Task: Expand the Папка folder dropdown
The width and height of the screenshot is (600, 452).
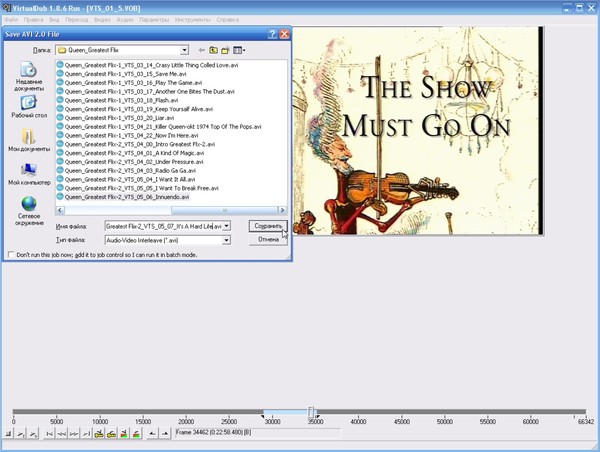Action: pyautogui.click(x=184, y=50)
